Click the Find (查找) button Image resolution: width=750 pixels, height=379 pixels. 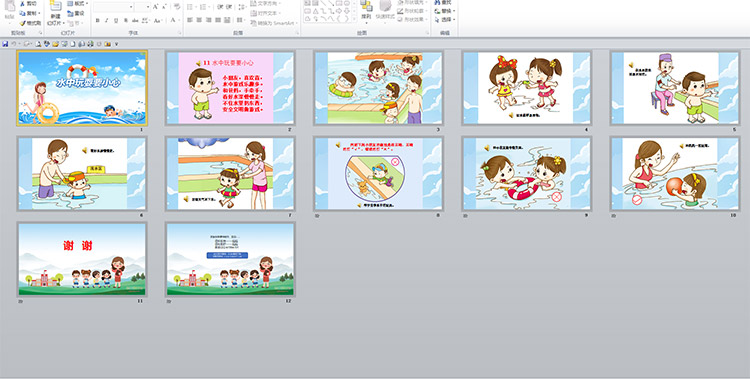442,2
